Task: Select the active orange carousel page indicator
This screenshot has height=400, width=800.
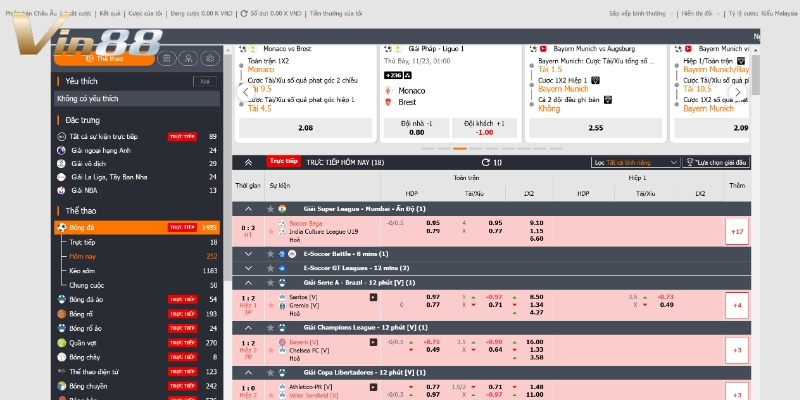Action: pyautogui.click(x=460, y=149)
